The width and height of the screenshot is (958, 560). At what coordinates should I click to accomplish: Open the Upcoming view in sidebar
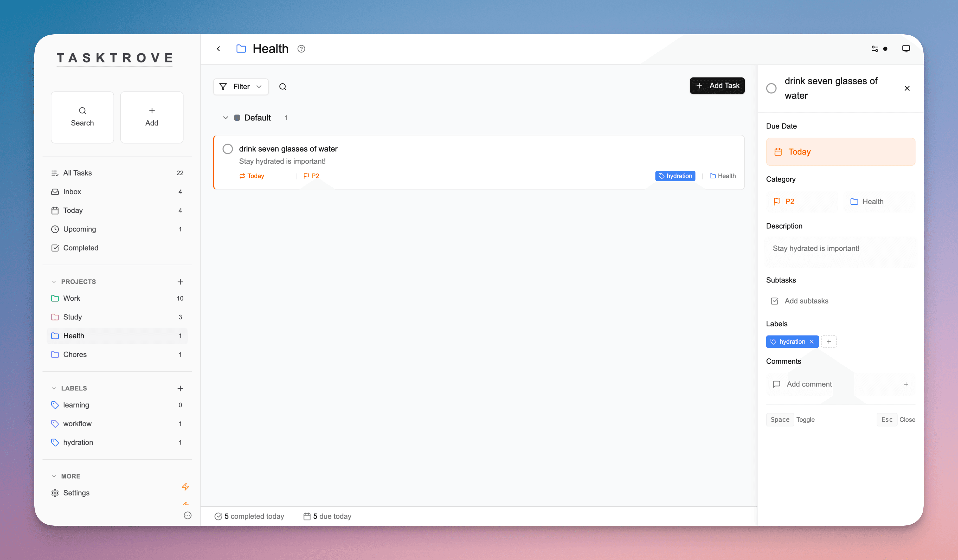[x=79, y=229]
